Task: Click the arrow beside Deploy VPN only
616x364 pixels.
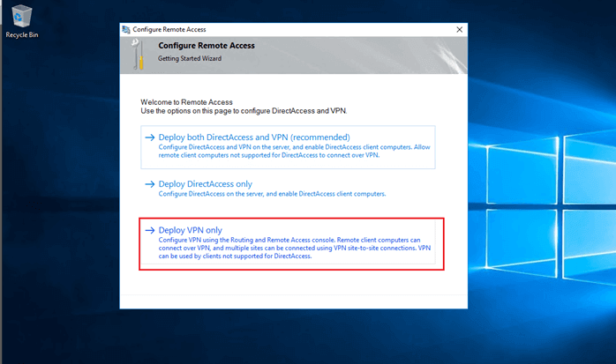Action: [x=150, y=230]
